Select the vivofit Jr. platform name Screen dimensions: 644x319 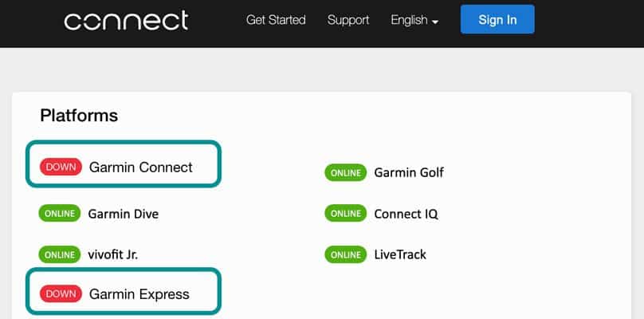[x=114, y=254]
